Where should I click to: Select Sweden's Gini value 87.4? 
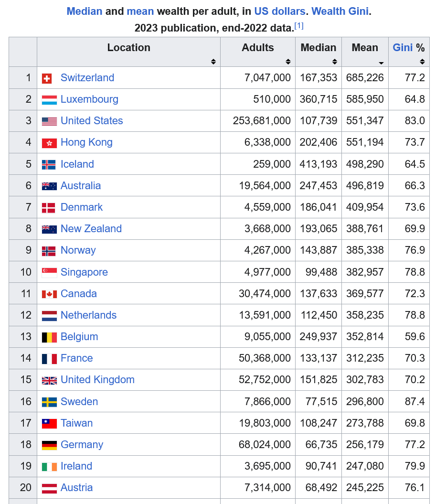click(414, 401)
